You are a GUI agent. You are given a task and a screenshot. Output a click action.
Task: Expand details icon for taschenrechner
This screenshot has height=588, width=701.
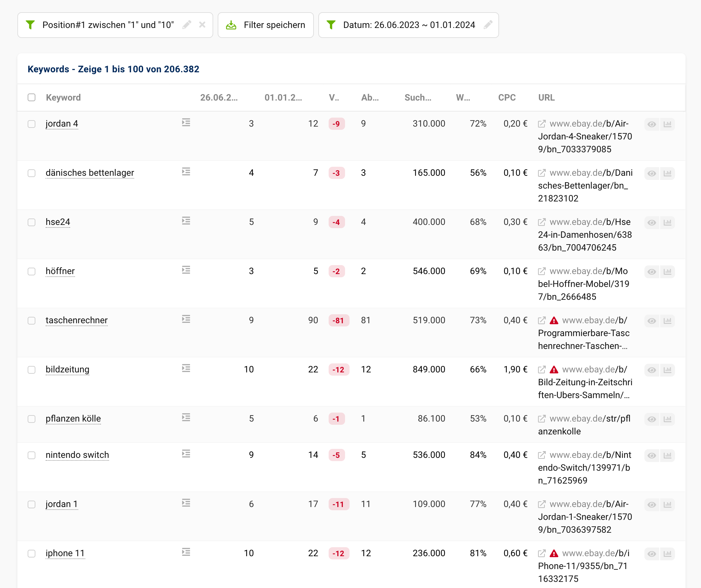[186, 319]
